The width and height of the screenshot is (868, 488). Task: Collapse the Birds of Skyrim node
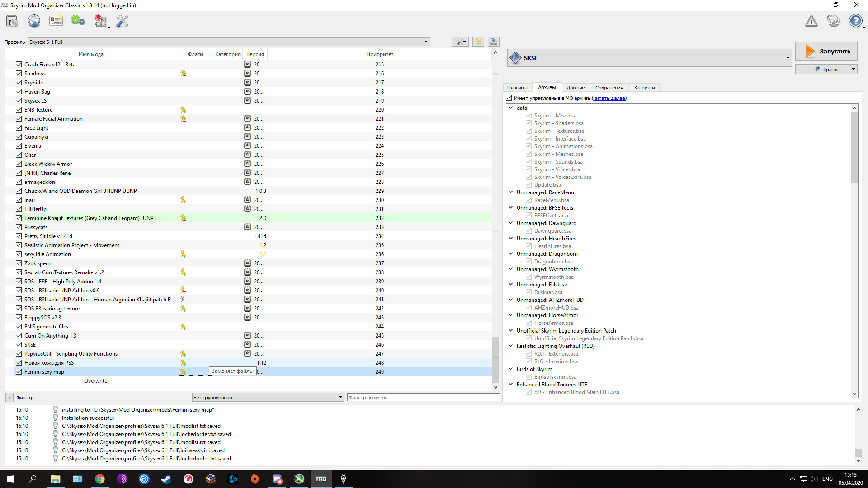coord(511,369)
